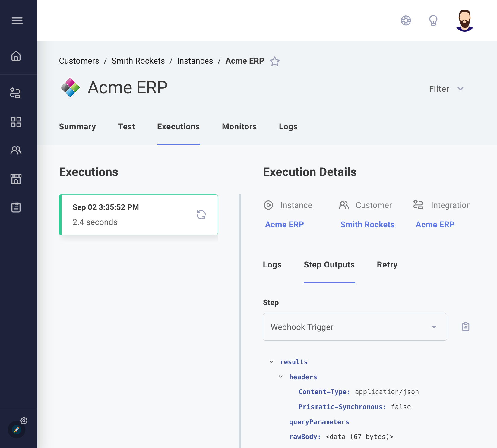497x448 pixels.
Task: Open the Integrations section in sidebar
Action: [16, 93]
